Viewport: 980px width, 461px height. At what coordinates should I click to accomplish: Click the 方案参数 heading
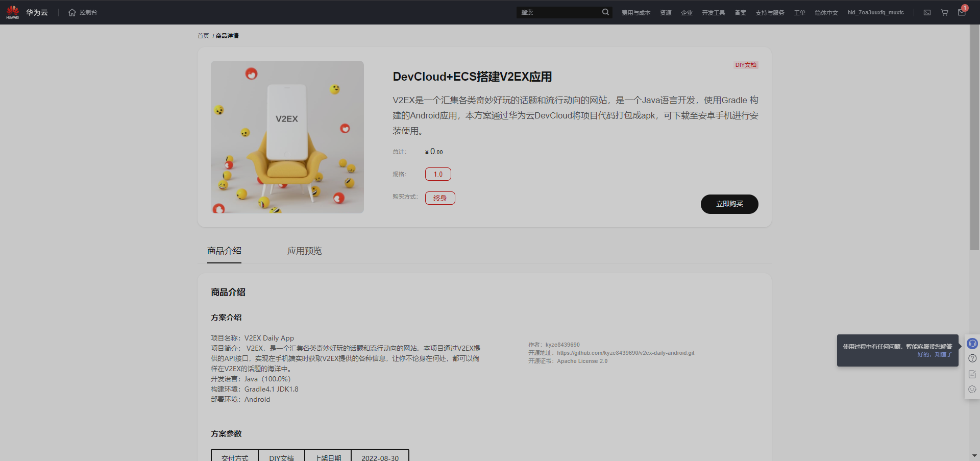[x=226, y=434]
